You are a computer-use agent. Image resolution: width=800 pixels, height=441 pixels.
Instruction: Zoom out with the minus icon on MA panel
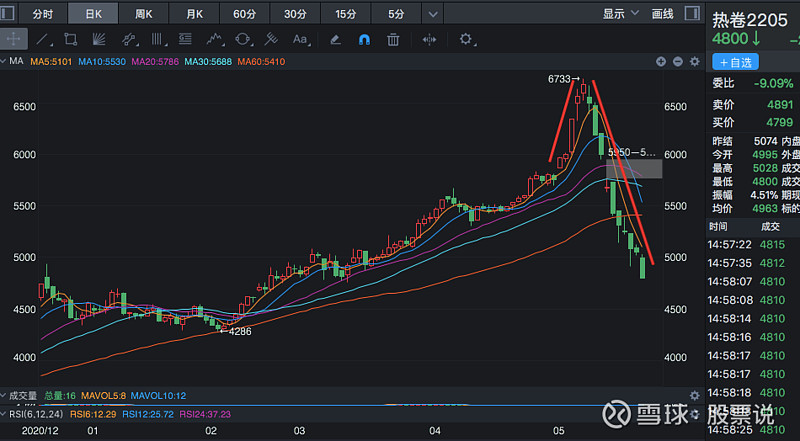click(678, 61)
